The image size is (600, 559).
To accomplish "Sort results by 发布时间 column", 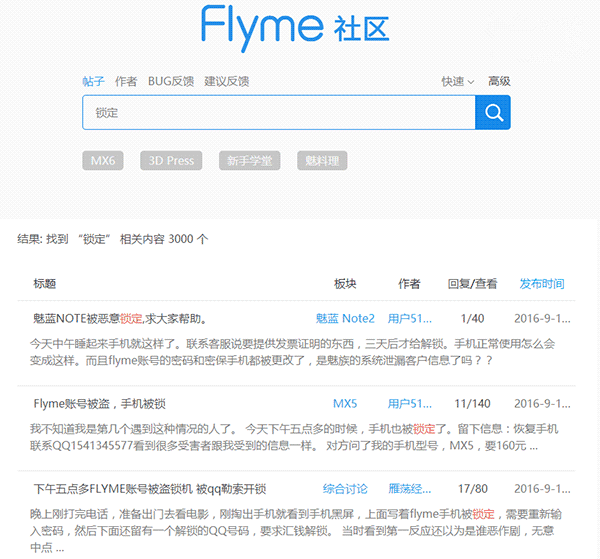I will point(542,284).
